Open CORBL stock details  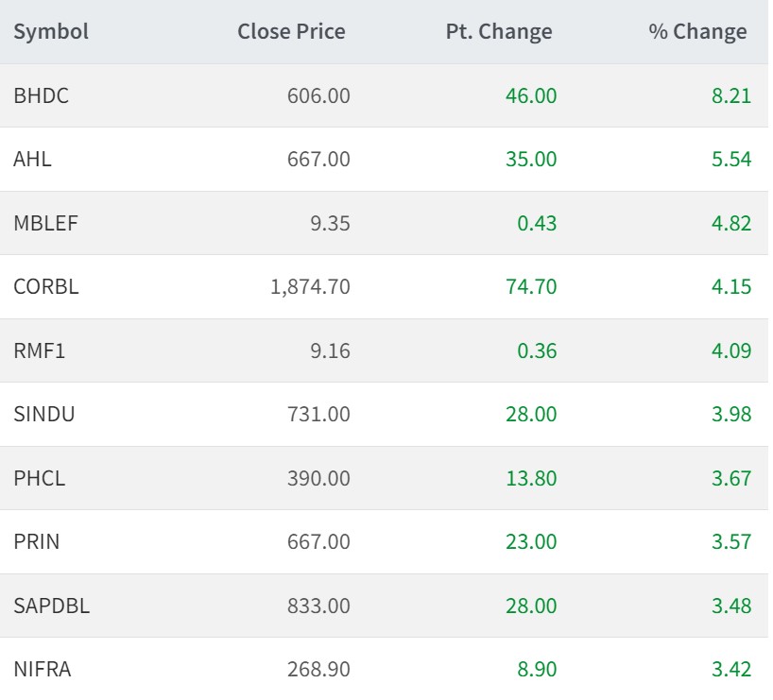click(x=46, y=286)
